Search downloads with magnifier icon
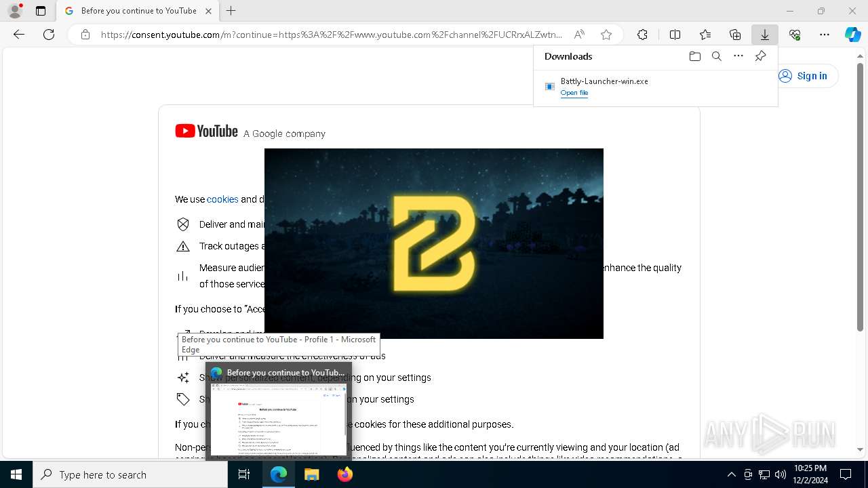Screen dimensions: 868x488 pyautogui.click(x=717, y=56)
